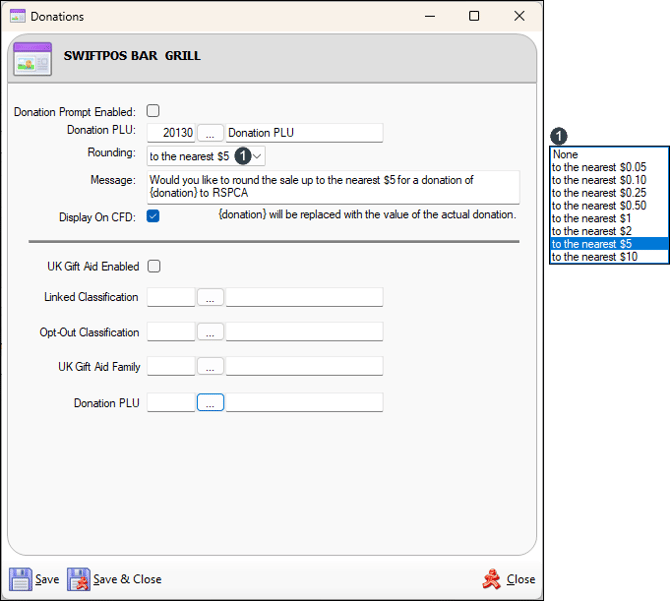
Task: Click the Save & Close disk icon
Action: click(x=79, y=579)
